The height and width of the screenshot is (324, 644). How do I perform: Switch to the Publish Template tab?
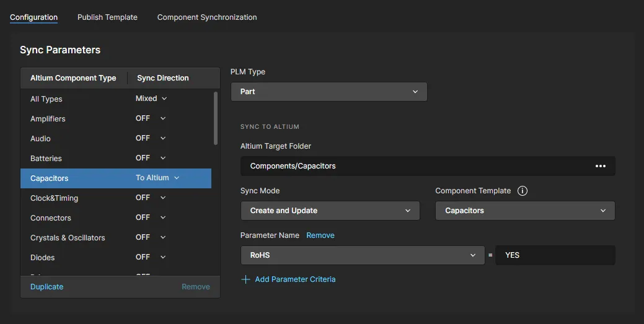click(x=107, y=17)
